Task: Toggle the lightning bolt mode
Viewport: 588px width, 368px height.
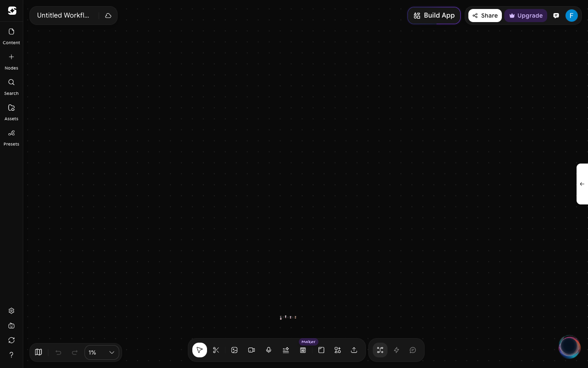Action: [396, 350]
